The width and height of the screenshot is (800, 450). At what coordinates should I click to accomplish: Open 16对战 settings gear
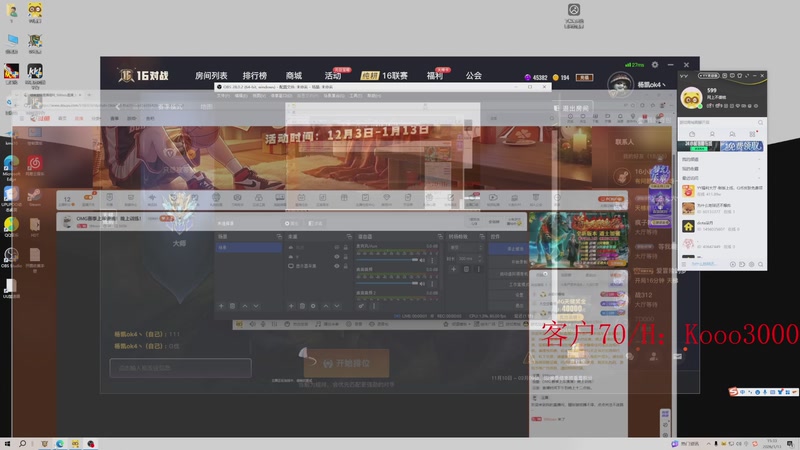coord(655,65)
